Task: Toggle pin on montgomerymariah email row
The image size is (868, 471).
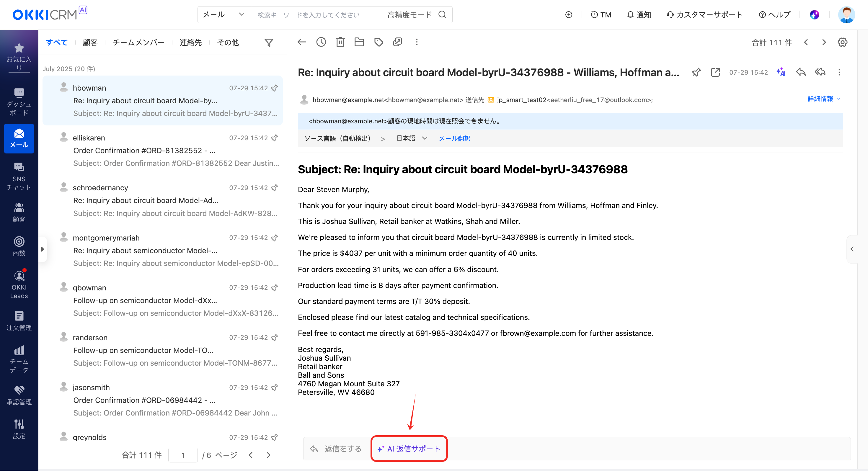Action: (x=275, y=238)
